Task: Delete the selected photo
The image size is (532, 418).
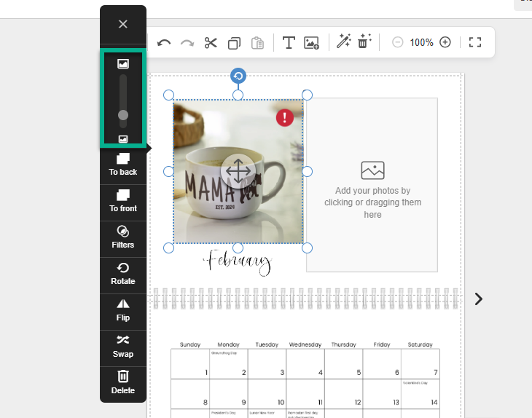Action: [123, 383]
